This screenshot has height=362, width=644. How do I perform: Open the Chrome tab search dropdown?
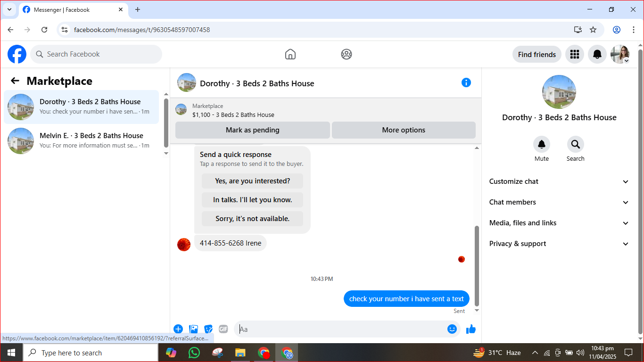click(x=9, y=9)
